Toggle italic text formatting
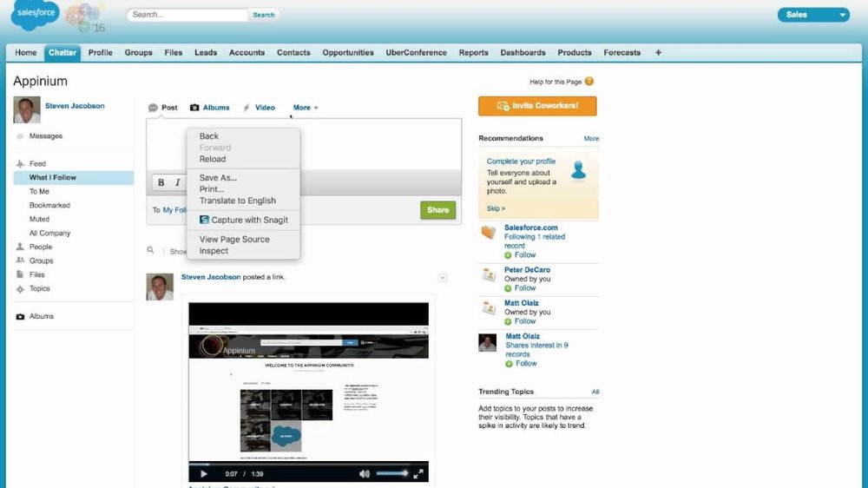Image resolution: width=868 pixels, height=488 pixels. [177, 182]
